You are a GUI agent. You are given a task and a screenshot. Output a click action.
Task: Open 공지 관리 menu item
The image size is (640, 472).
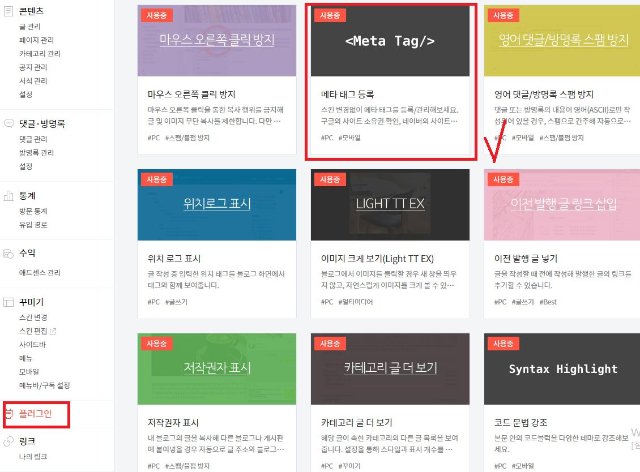click(33, 67)
